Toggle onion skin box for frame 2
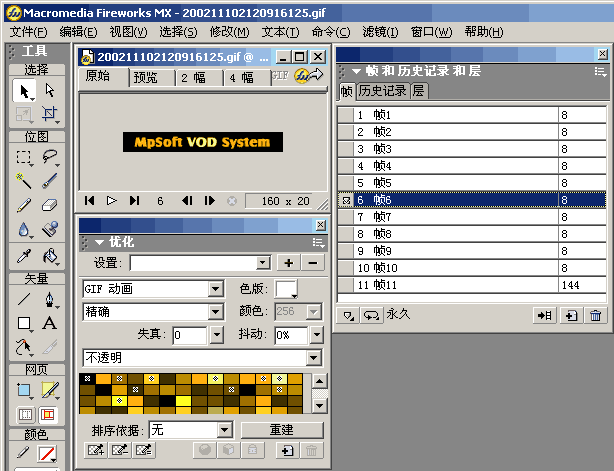 coord(346,132)
